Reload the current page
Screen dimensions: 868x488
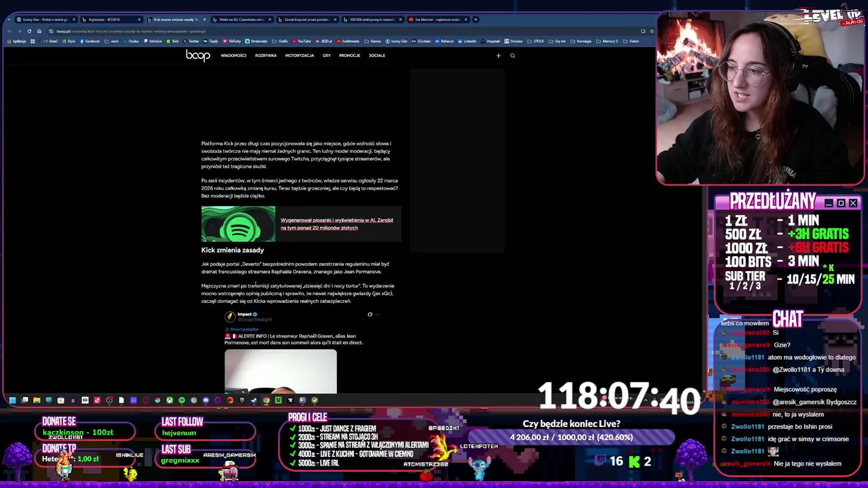29,31
